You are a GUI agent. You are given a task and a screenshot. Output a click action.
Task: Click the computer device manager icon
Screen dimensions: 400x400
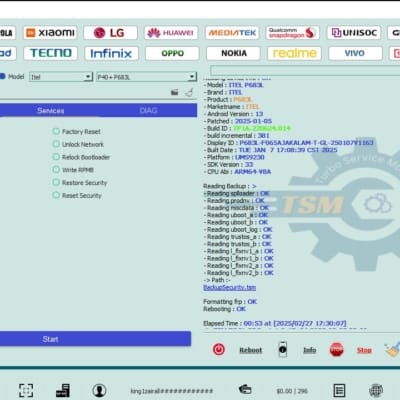click(63, 390)
